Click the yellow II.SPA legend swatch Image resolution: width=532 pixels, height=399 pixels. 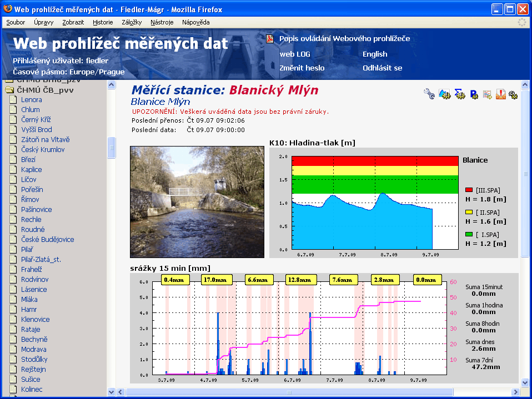click(469, 212)
